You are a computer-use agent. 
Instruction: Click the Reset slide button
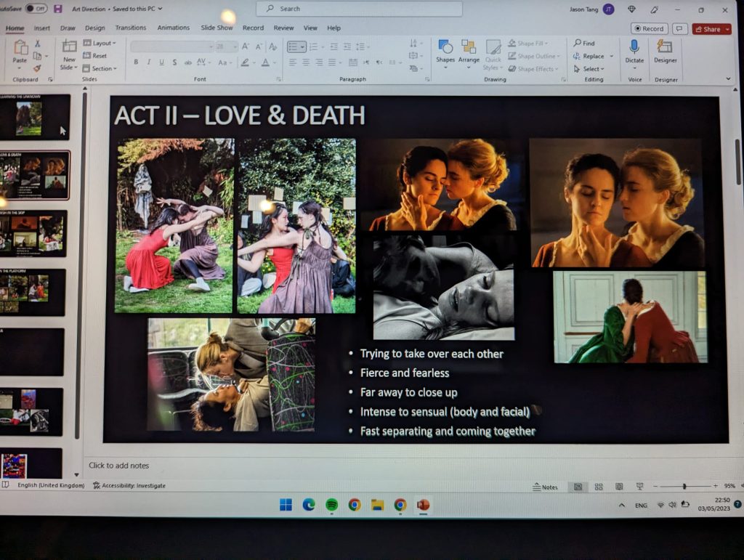coord(95,55)
